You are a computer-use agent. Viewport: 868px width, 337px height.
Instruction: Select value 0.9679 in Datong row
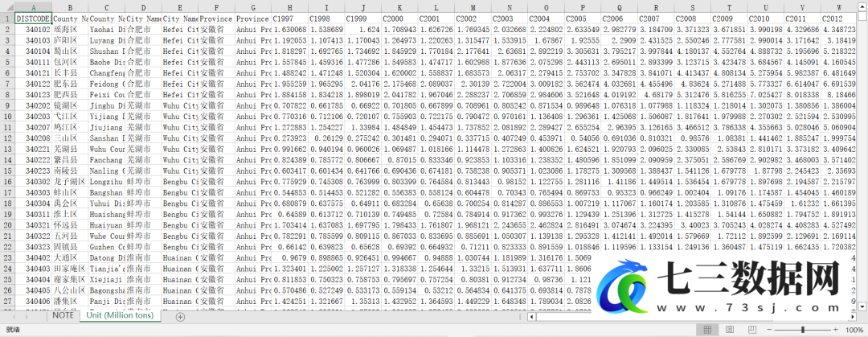coord(289,257)
